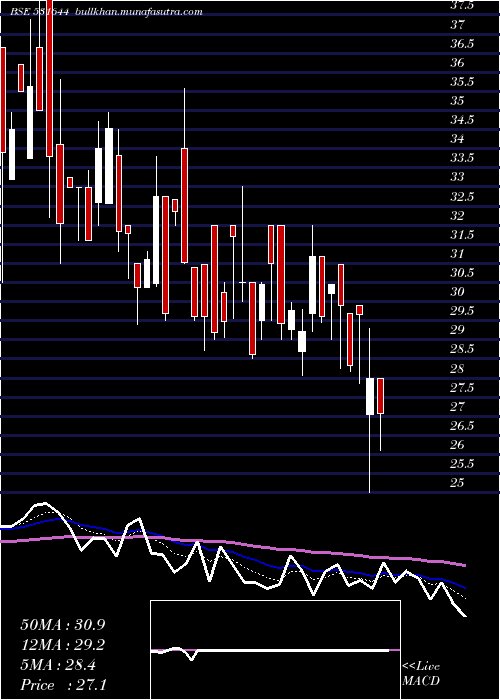Click the 34 price axis label

[x=457, y=139]
